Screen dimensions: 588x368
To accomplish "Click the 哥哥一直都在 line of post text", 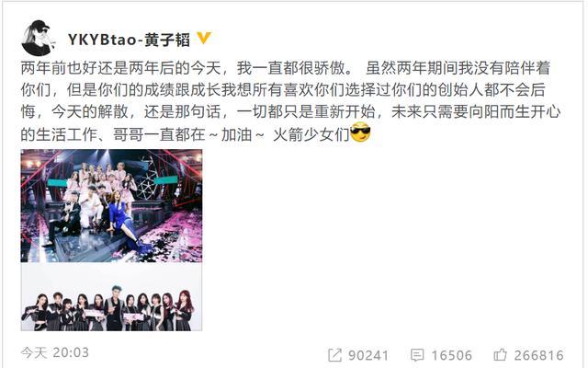I will click(159, 134).
